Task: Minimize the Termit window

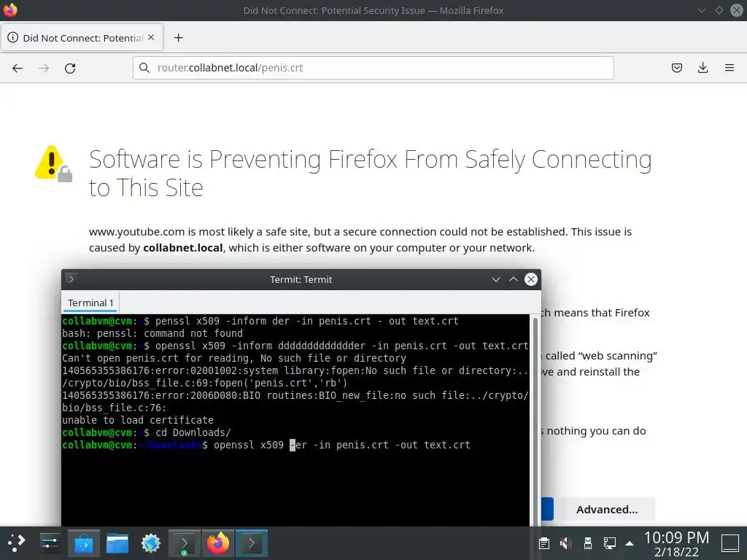Action: click(496, 279)
